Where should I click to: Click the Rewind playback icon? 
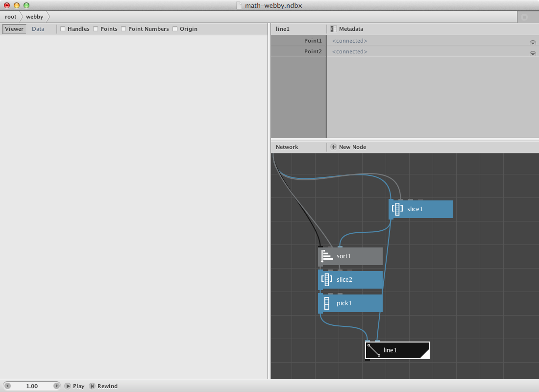click(x=92, y=386)
